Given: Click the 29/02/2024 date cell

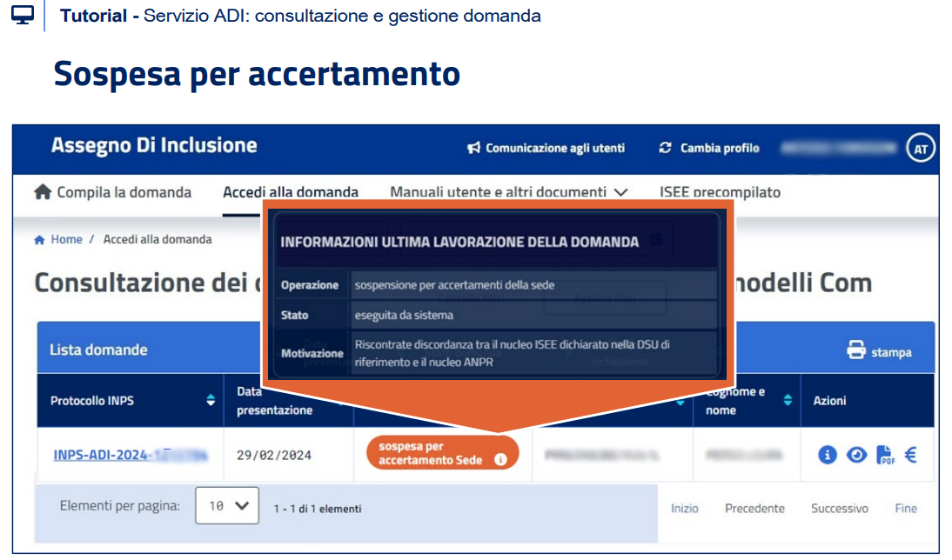Looking at the screenshot, I should 274,455.
